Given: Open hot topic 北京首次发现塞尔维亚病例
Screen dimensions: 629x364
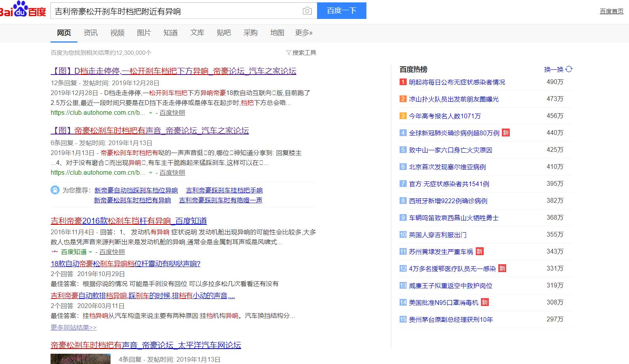Looking at the screenshot, I should tap(447, 167).
